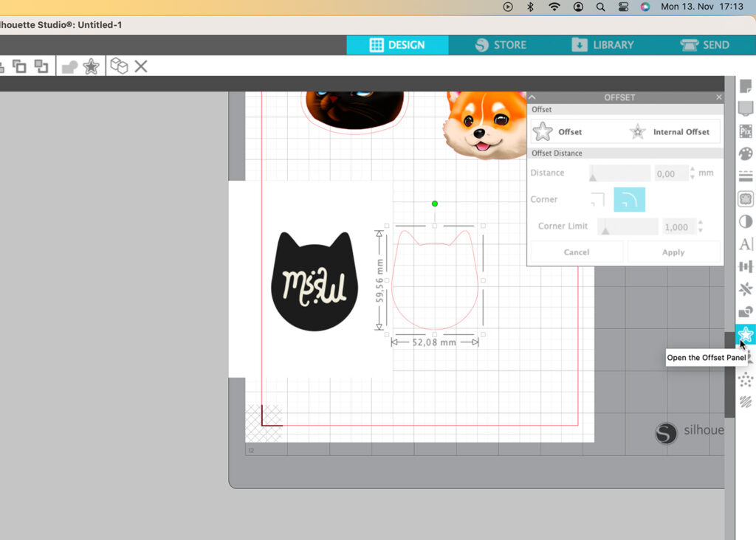
Task: Switch to the SEND tab
Action: click(x=705, y=45)
